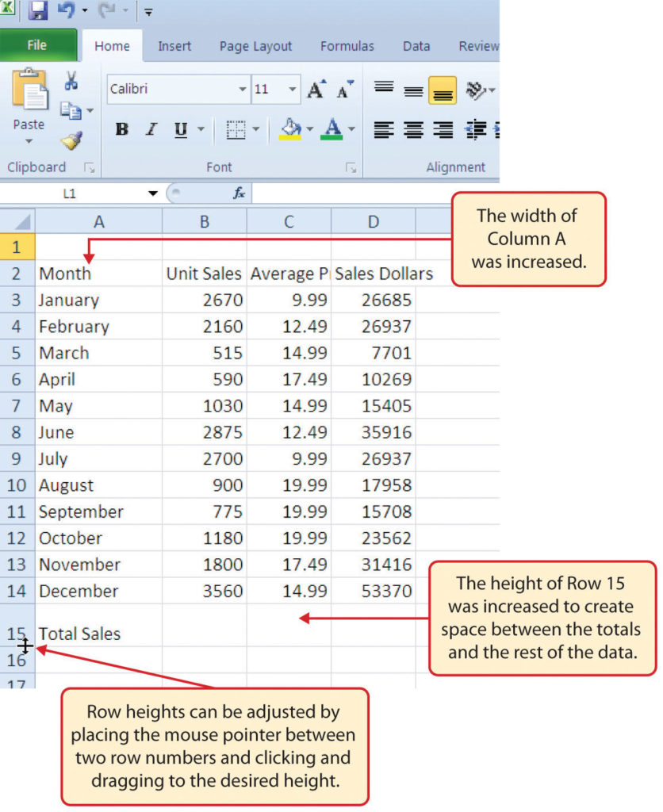Click the Month cell

click(98, 273)
